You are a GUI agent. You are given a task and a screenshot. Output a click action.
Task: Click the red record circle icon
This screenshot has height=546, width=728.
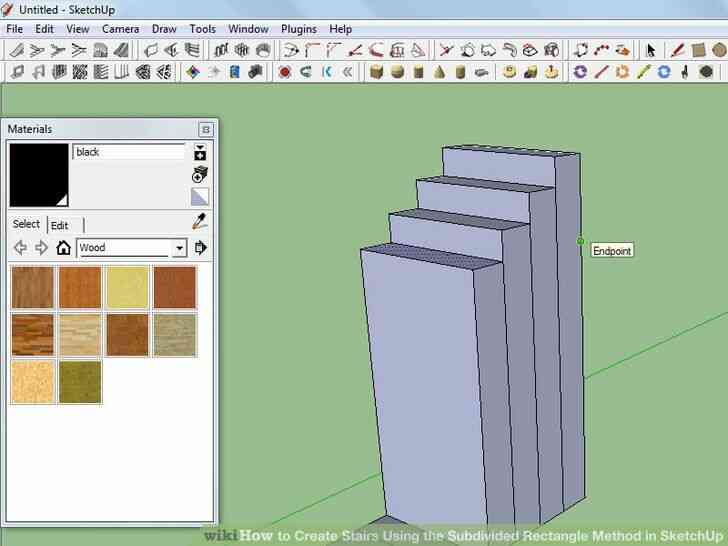[285, 72]
